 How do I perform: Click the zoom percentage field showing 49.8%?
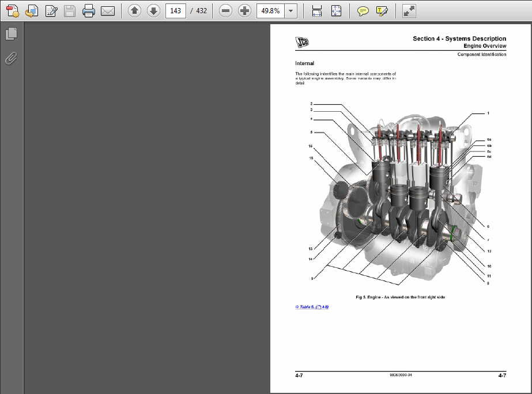(x=270, y=10)
